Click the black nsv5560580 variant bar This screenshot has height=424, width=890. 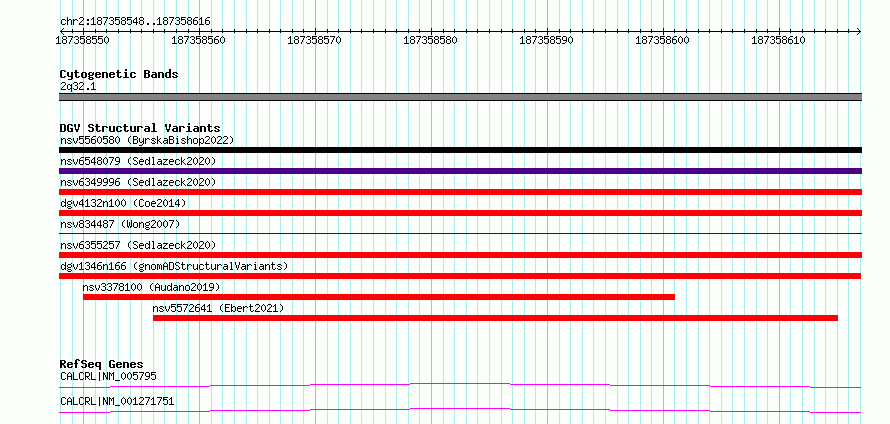tap(460, 150)
